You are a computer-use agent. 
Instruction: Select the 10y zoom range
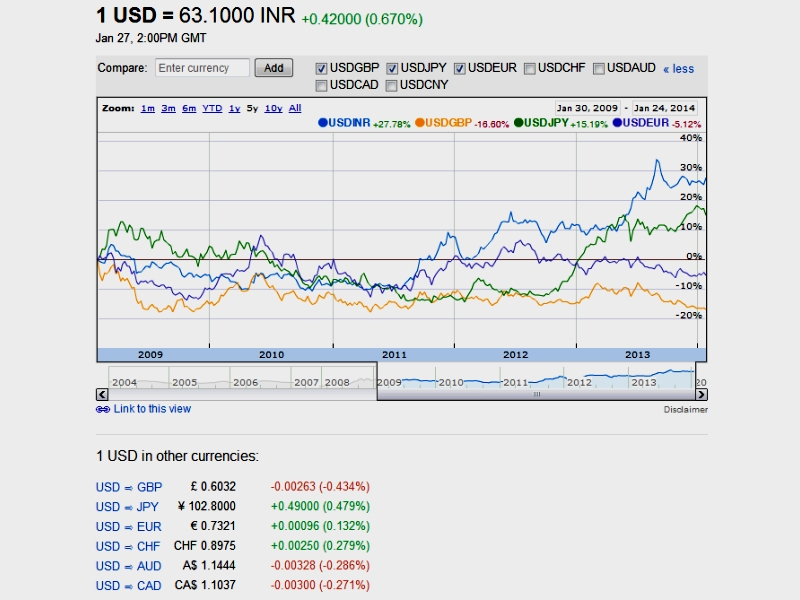273,108
